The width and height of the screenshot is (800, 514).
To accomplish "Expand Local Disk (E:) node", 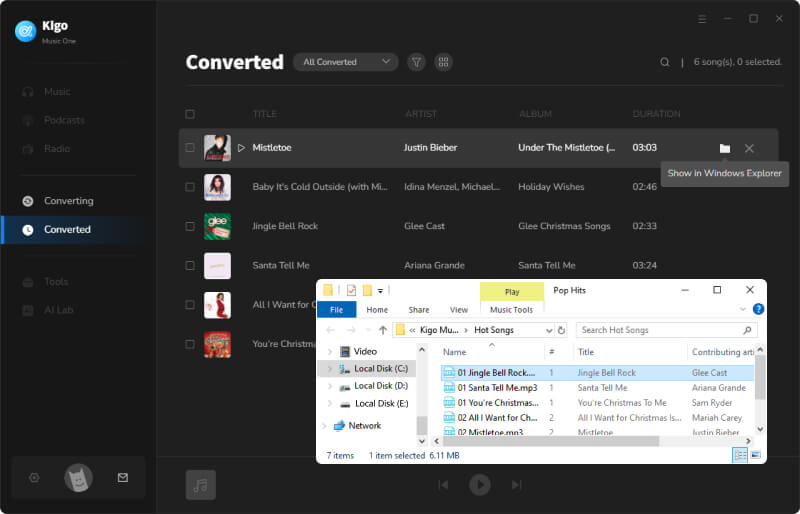I will point(330,403).
